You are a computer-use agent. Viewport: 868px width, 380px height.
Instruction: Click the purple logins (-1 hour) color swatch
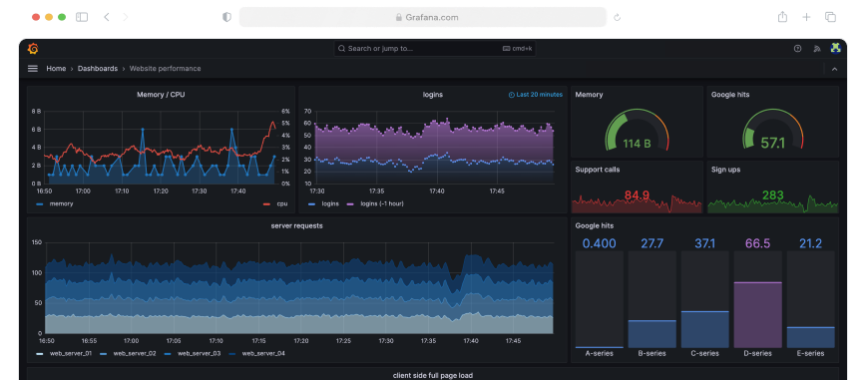[x=350, y=204]
